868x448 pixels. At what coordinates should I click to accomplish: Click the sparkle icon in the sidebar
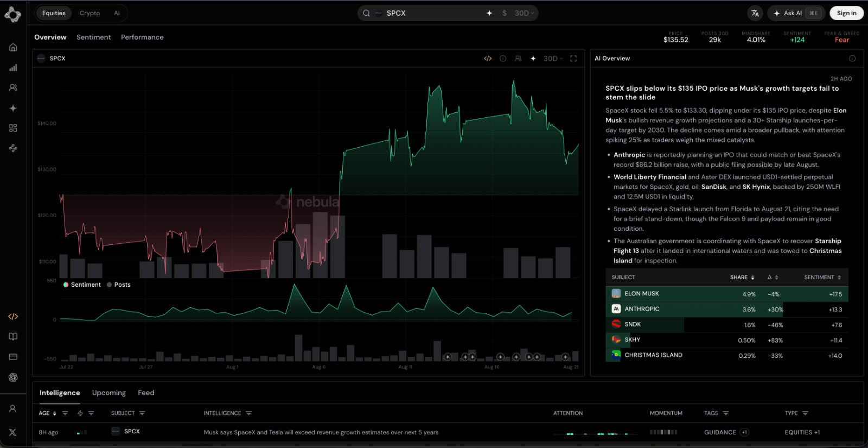[13, 108]
